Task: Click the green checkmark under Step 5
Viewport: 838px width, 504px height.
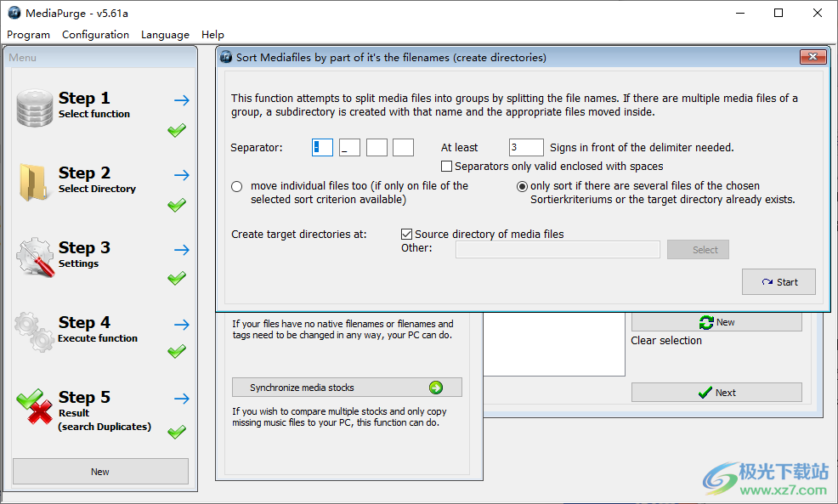Action: click(x=177, y=431)
